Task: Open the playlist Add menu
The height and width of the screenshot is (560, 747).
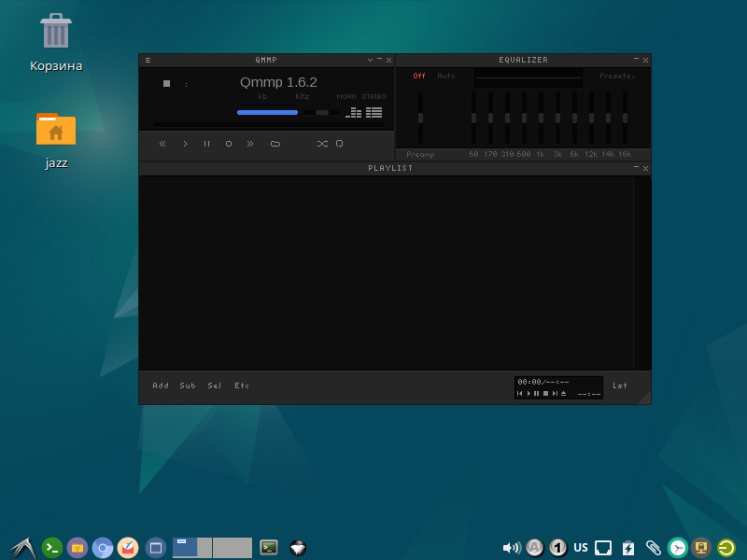Action: pyautogui.click(x=161, y=385)
